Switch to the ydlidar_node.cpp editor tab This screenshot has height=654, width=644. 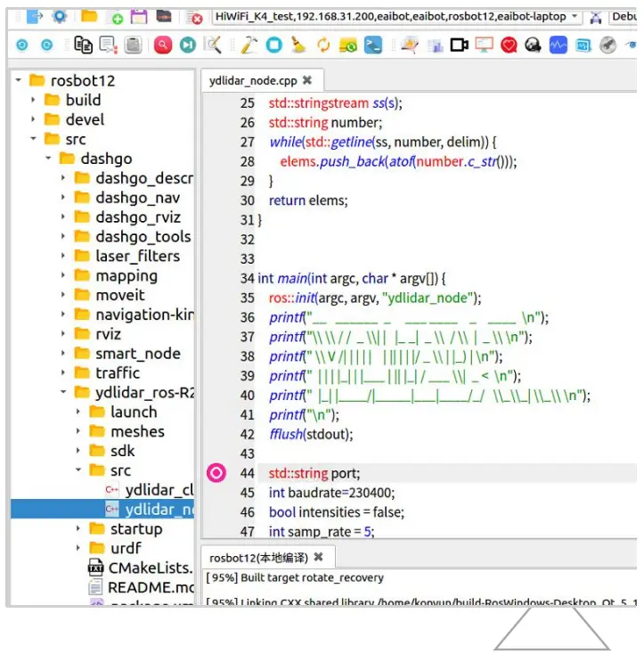(253, 80)
